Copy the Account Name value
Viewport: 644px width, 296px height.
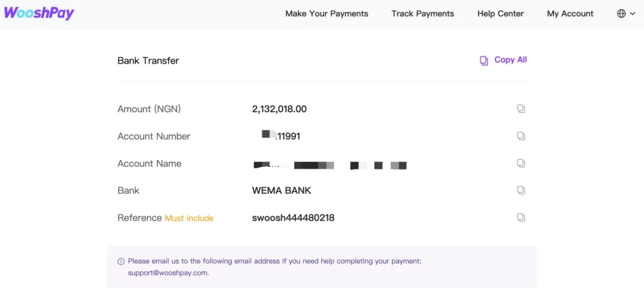point(521,163)
